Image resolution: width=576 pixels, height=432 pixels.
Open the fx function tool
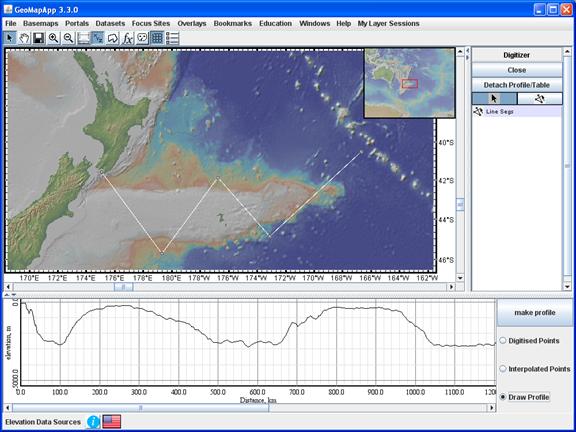pyautogui.click(x=127, y=38)
